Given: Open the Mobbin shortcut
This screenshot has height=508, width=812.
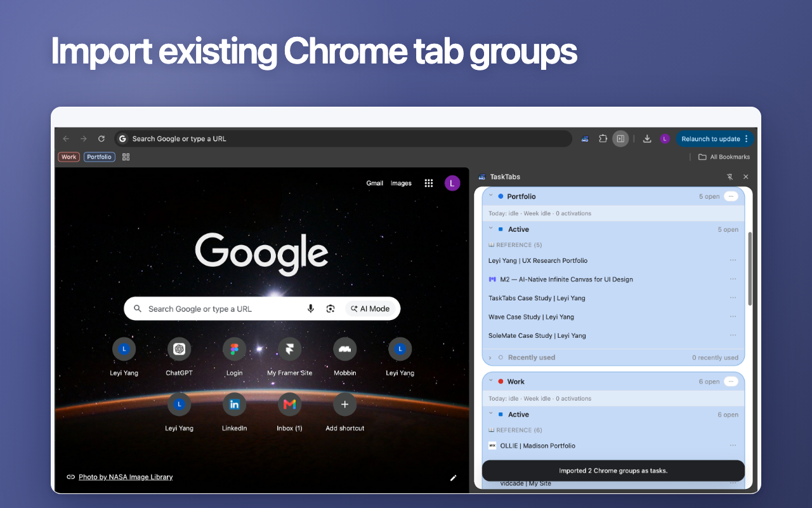Looking at the screenshot, I should [344, 356].
